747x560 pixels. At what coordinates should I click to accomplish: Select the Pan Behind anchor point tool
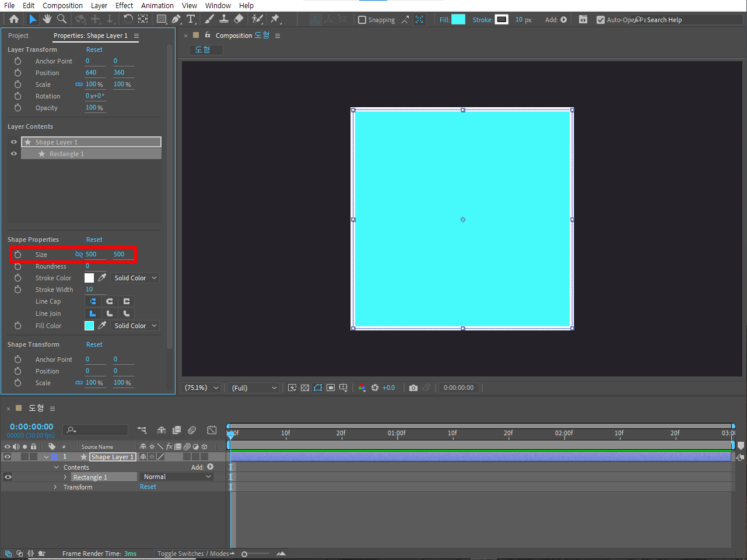(x=143, y=19)
